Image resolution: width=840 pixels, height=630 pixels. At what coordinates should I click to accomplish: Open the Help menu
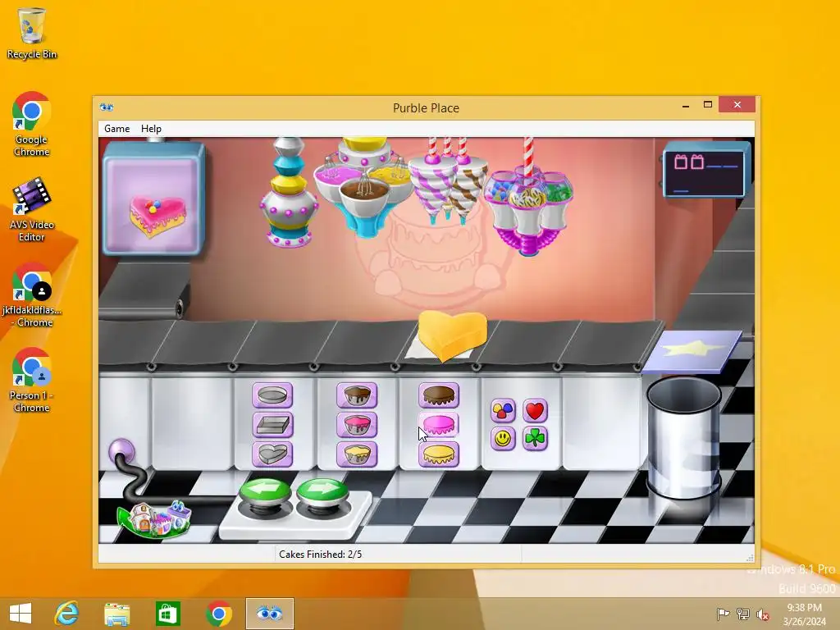pyautogui.click(x=151, y=129)
